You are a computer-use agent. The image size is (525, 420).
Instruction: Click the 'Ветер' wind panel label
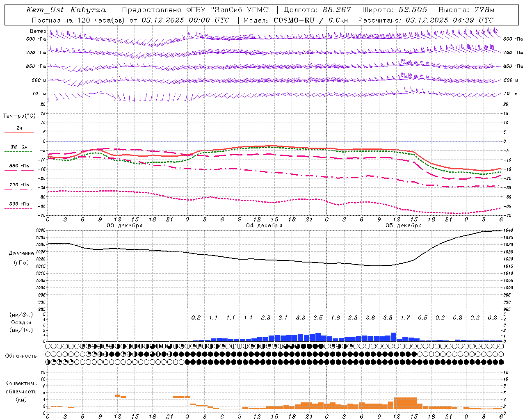[38, 31]
